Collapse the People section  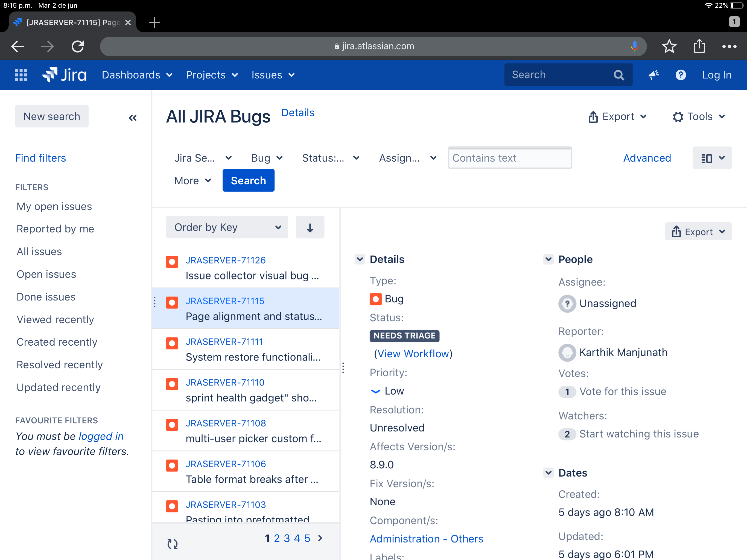pos(548,259)
